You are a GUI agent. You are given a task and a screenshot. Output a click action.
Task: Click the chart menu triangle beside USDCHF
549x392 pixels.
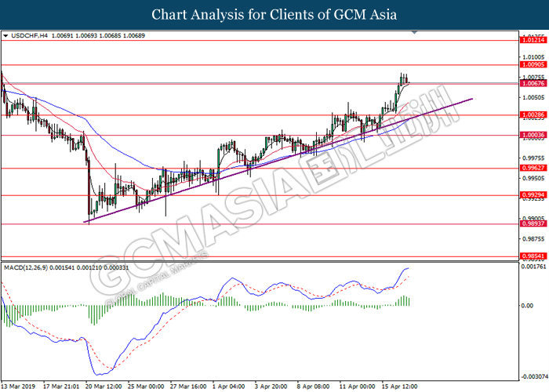tap(6, 36)
